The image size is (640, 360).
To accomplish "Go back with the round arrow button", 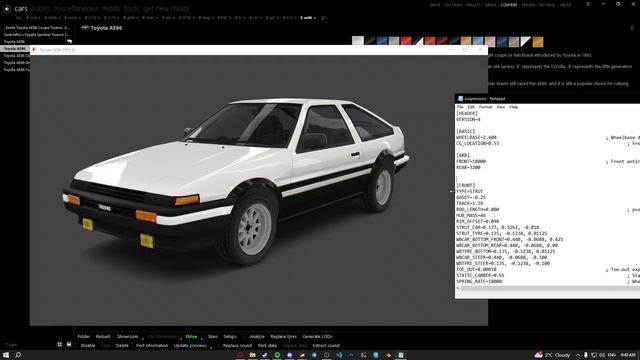I will click(7, 9).
